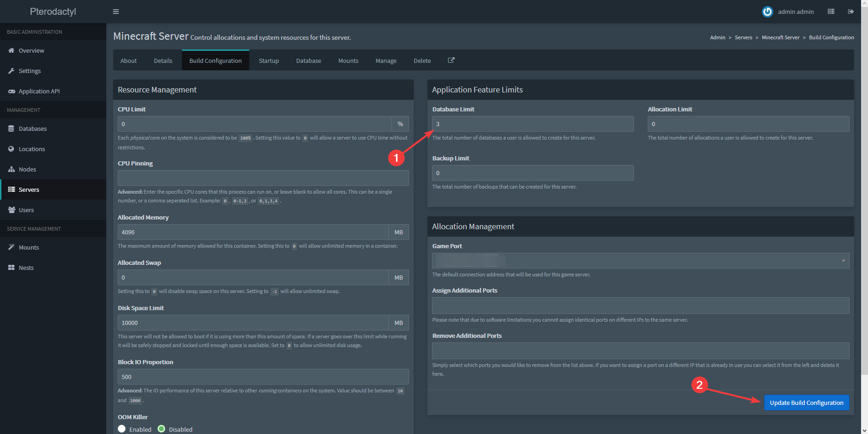
Task: Open Nodes text in sidebar
Action: coord(28,170)
